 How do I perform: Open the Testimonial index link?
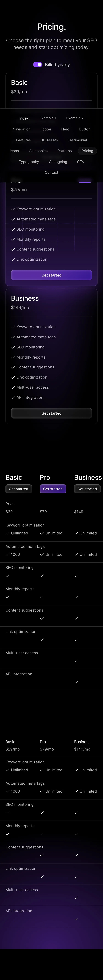[x=77, y=140]
